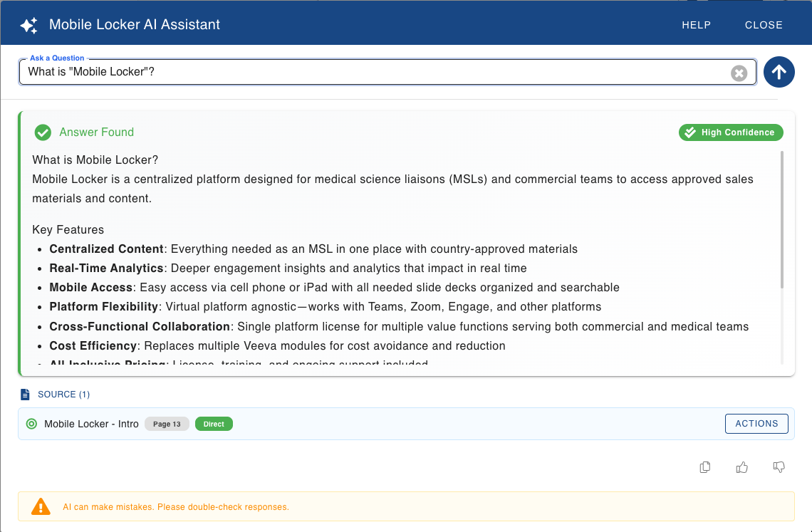The image size is (812, 532).
Task: Click the Cross-Functional Collaboration bullet
Action: 399,326
